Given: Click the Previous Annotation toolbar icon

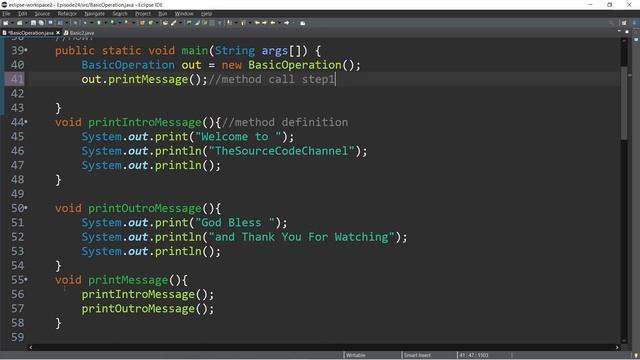Looking at the screenshot, I should point(243,23).
